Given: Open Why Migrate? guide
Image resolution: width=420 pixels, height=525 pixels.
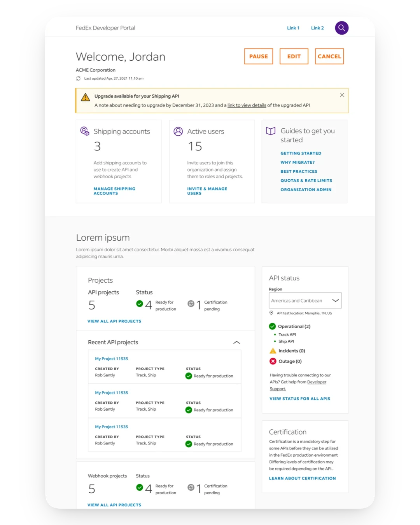Looking at the screenshot, I should point(297,163).
